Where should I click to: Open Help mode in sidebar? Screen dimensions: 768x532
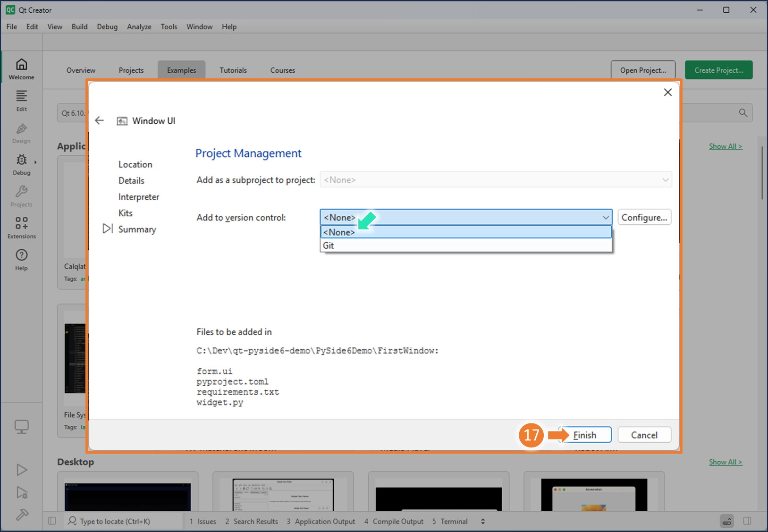click(x=22, y=260)
